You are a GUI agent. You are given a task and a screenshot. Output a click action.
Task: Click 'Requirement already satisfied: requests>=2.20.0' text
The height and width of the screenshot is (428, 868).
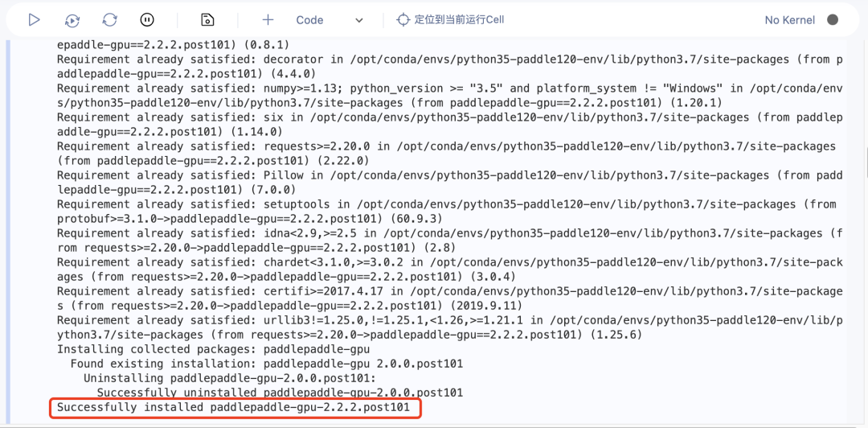tap(215, 146)
